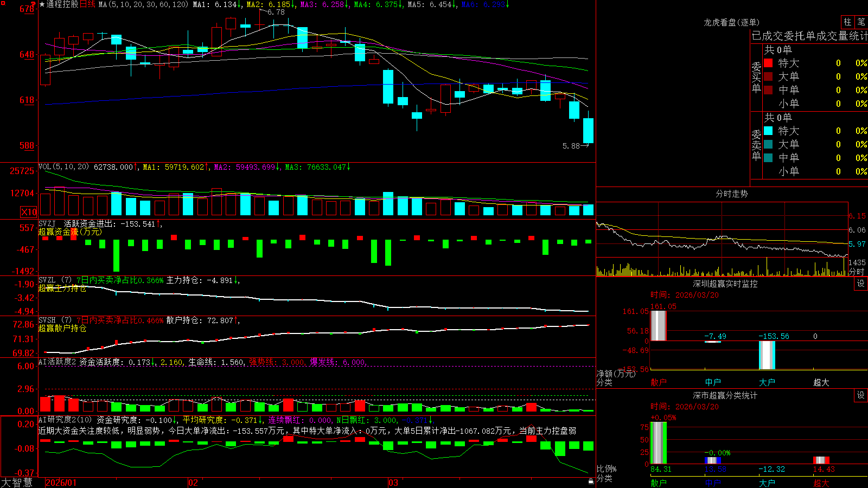Select the 深圳超赢实时监控 panel title

[x=725, y=284]
